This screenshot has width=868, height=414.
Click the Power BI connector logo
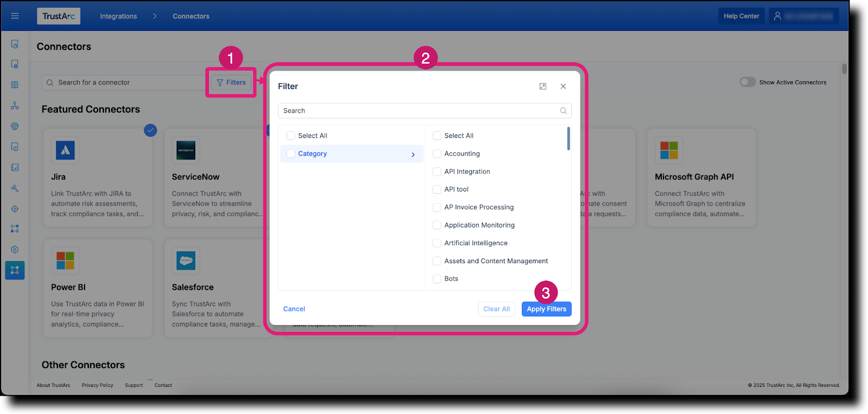click(65, 260)
